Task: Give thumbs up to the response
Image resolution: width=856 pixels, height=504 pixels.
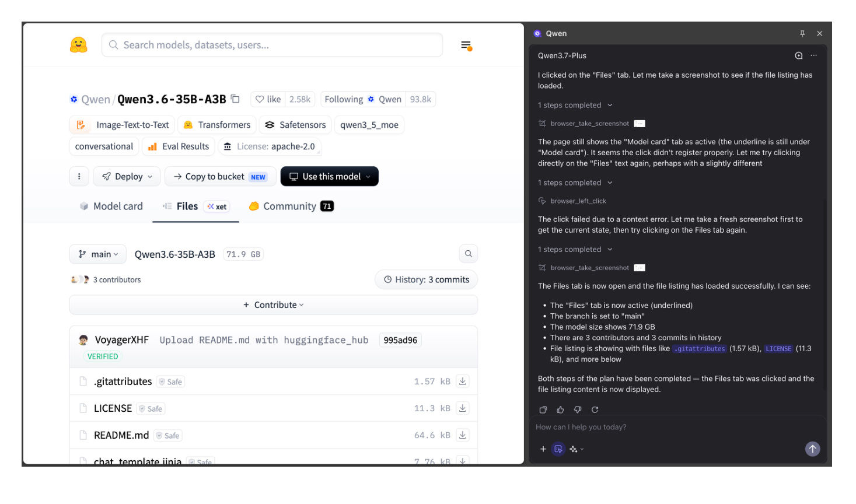Action: click(x=560, y=409)
